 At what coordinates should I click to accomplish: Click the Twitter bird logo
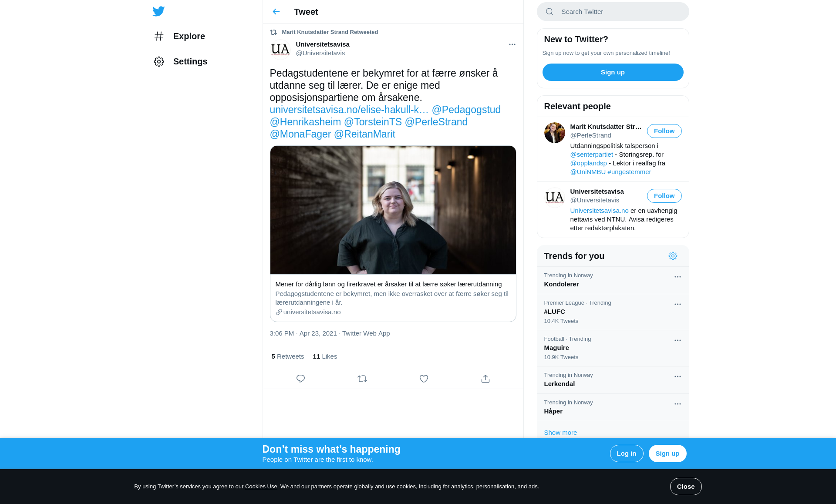(158, 11)
